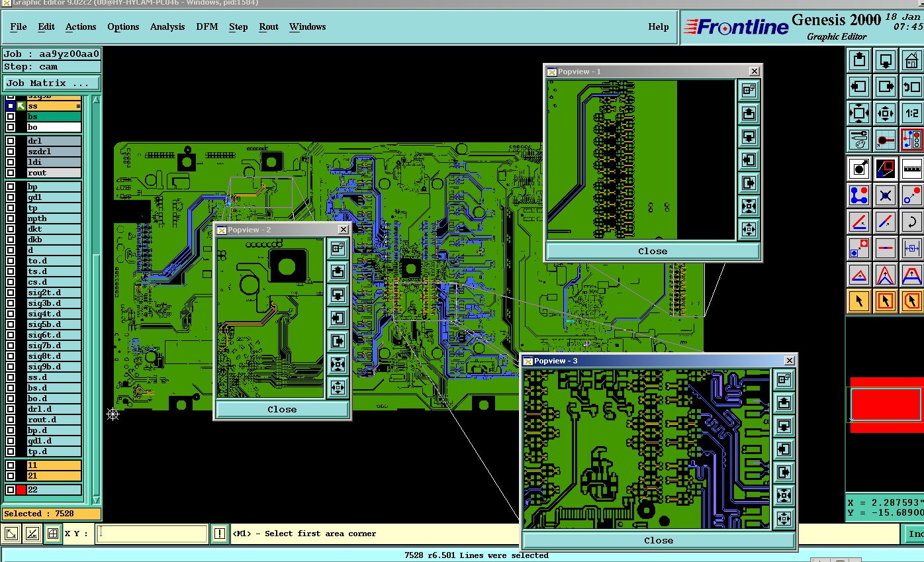The image size is (924, 562).
Task: Open the Windows menu
Action: (307, 26)
